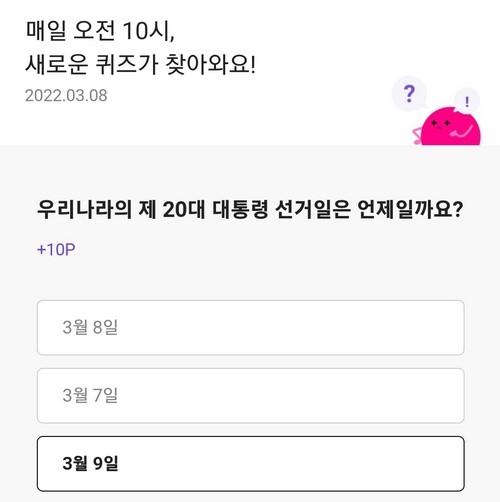Choose the 3월 8일 answer option
The width and height of the screenshot is (500, 502).
251,327
